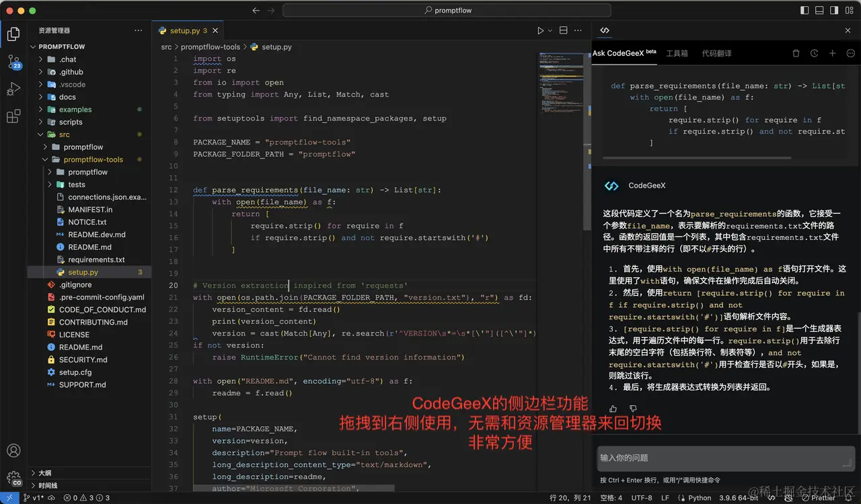This screenshot has height=504, width=861.
Task: Toggle secondary side bar layout button
Action: (x=835, y=10)
